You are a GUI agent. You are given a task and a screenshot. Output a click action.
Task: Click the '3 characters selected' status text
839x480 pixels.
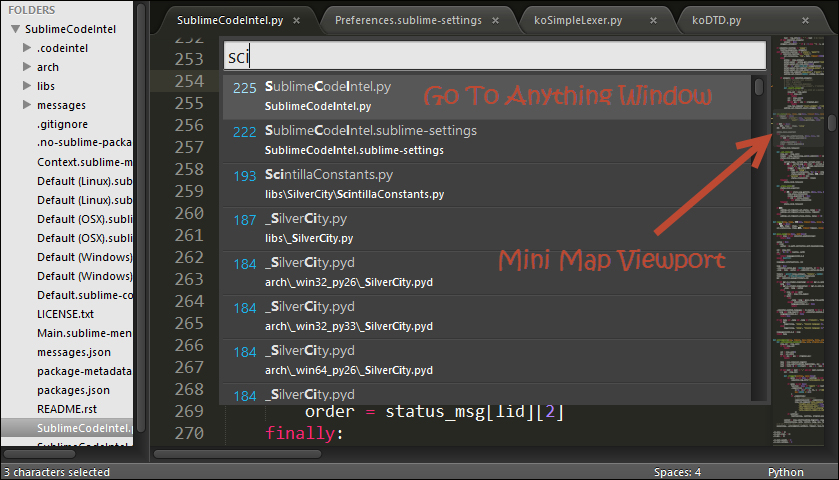click(57, 472)
